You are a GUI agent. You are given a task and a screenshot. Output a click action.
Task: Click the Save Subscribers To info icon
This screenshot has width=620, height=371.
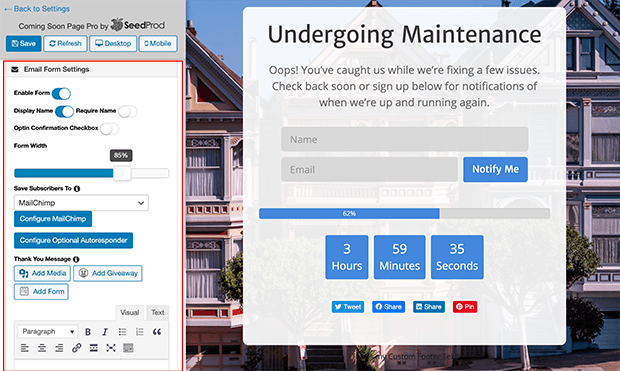click(77, 189)
